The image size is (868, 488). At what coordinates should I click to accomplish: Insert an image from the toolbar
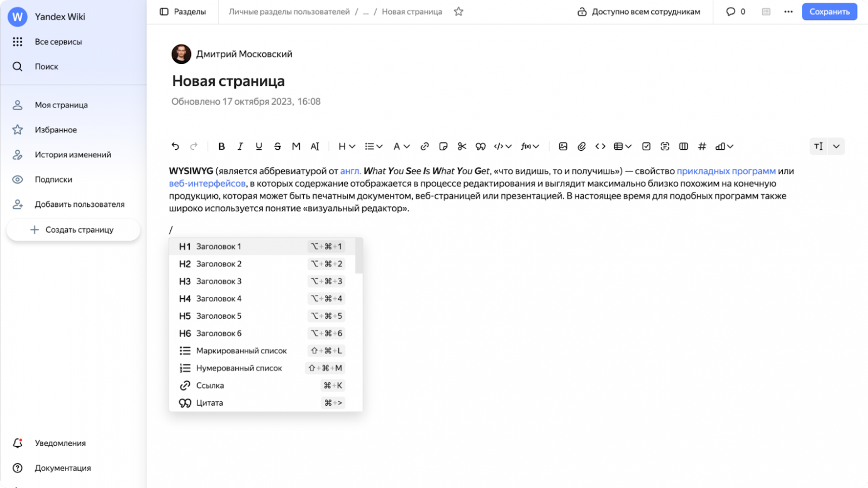pyautogui.click(x=563, y=146)
